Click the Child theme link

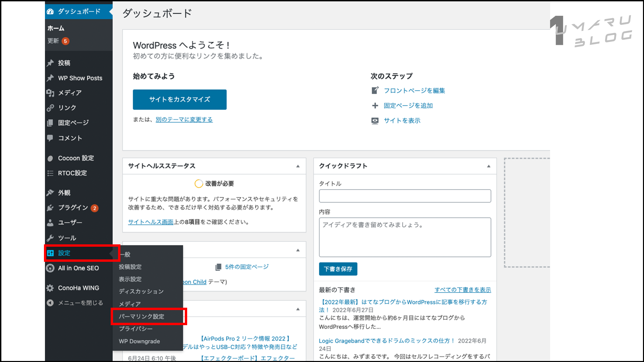pos(195,282)
